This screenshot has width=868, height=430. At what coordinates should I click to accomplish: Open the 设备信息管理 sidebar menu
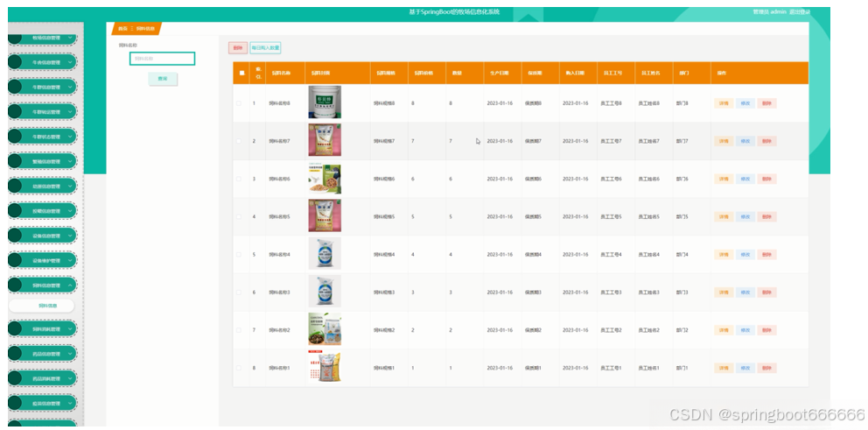tap(43, 236)
